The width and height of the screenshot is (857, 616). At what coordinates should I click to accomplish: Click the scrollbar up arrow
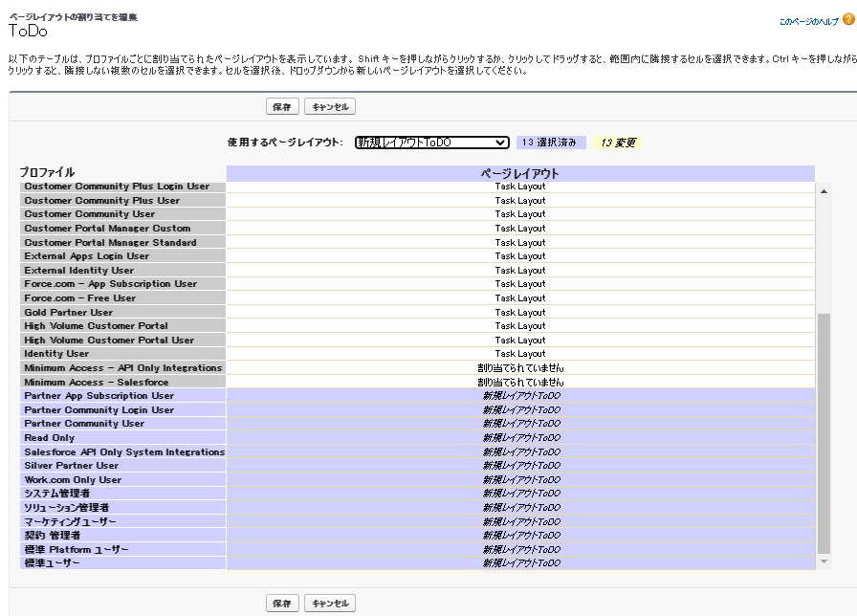[x=824, y=191]
